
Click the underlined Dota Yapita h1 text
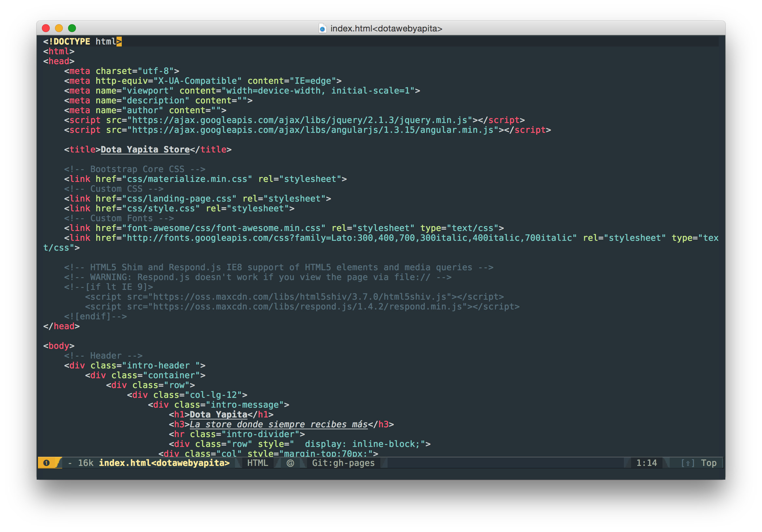point(218,415)
